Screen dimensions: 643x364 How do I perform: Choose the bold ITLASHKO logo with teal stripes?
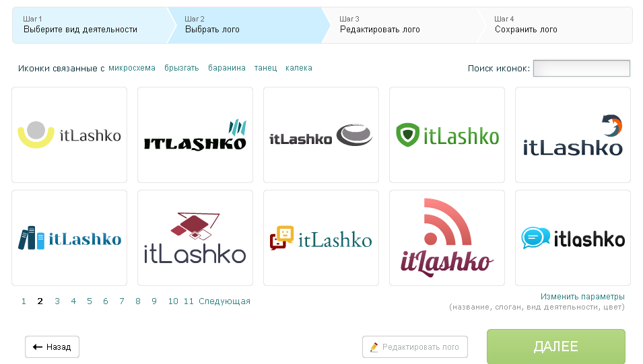pos(195,135)
